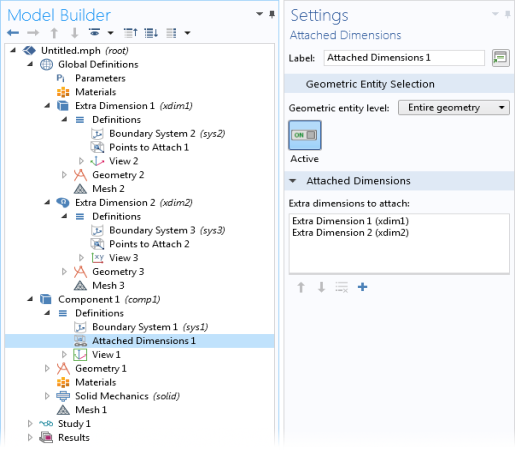Image resolution: width=515 pixels, height=450 pixels.
Task: Pin the Model Builder panel
Action: point(272,14)
